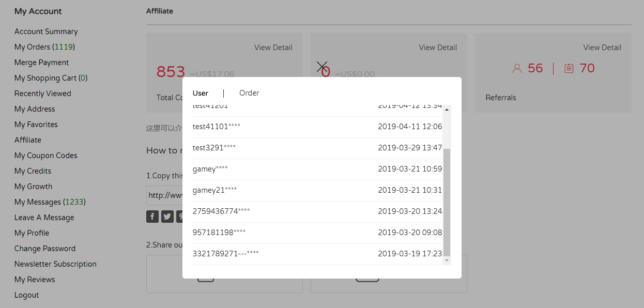Open the Change Password page
The height and width of the screenshot is (308, 644).
click(45, 249)
